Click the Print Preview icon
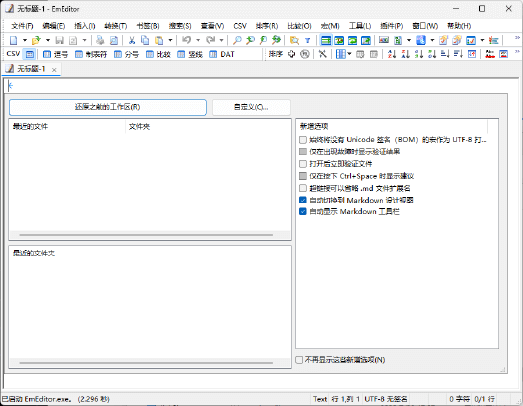Image resolution: width=523 pixels, height=406 pixels. pos(114,40)
